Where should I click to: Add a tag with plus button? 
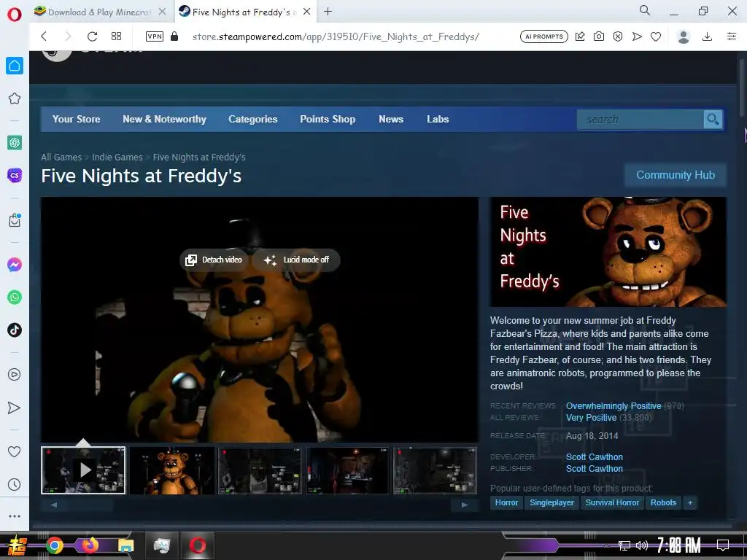[x=690, y=503]
